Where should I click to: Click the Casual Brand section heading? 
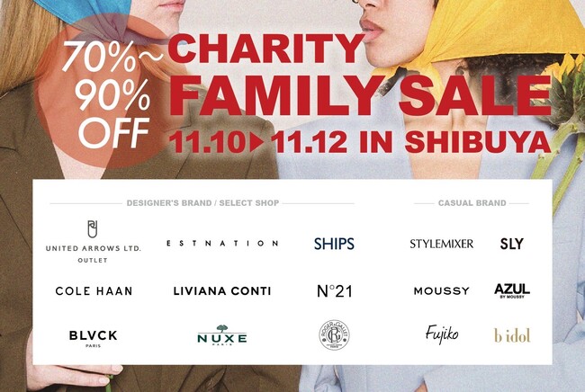pos(472,203)
